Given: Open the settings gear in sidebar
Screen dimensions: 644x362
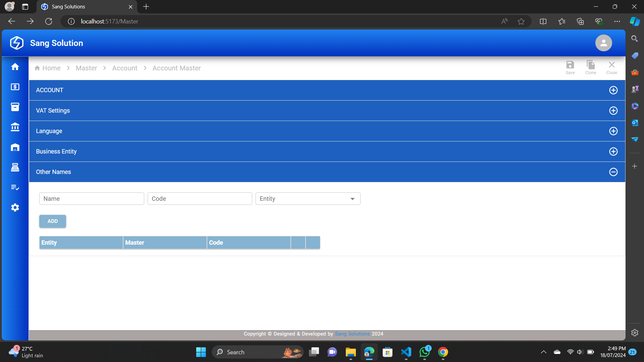Looking at the screenshot, I should (15, 207).
